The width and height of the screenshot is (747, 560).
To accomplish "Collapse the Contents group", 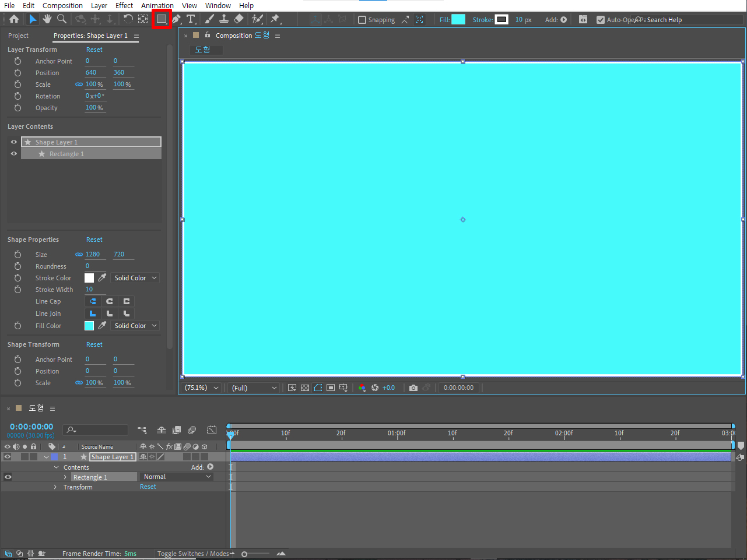I will (x=57, y=467).
